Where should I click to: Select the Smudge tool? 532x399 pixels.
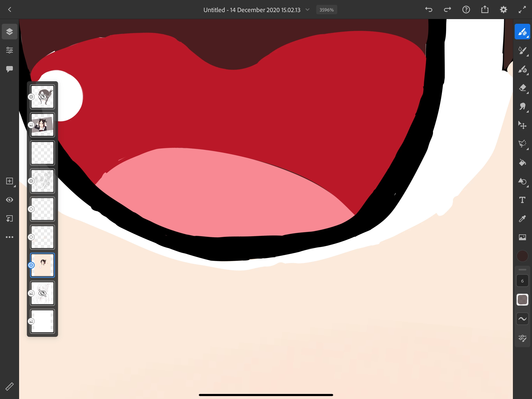pos(522,107)
